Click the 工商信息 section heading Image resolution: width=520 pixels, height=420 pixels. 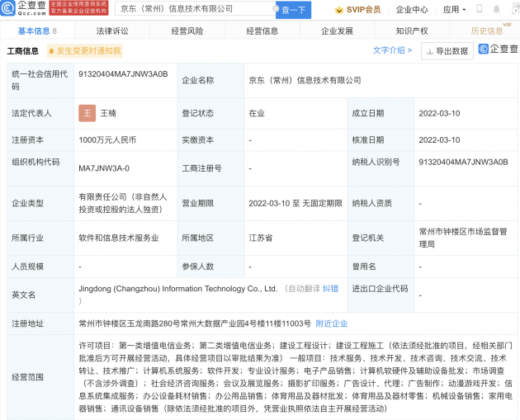click(x=23, y=51)
